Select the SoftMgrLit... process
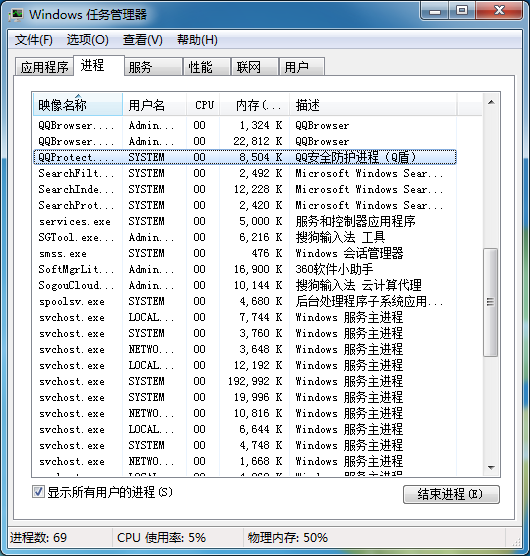 [245, 269]
